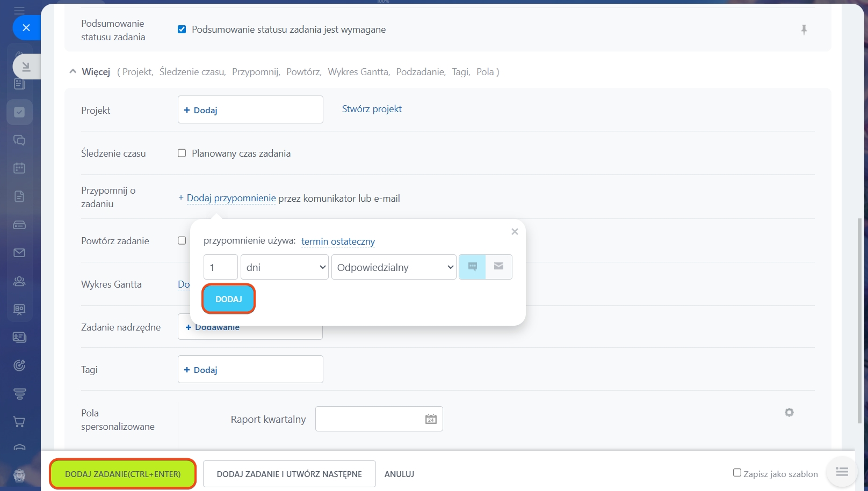Open custom fields gear settings
This screenshot has width=868, height=491.
789,412
